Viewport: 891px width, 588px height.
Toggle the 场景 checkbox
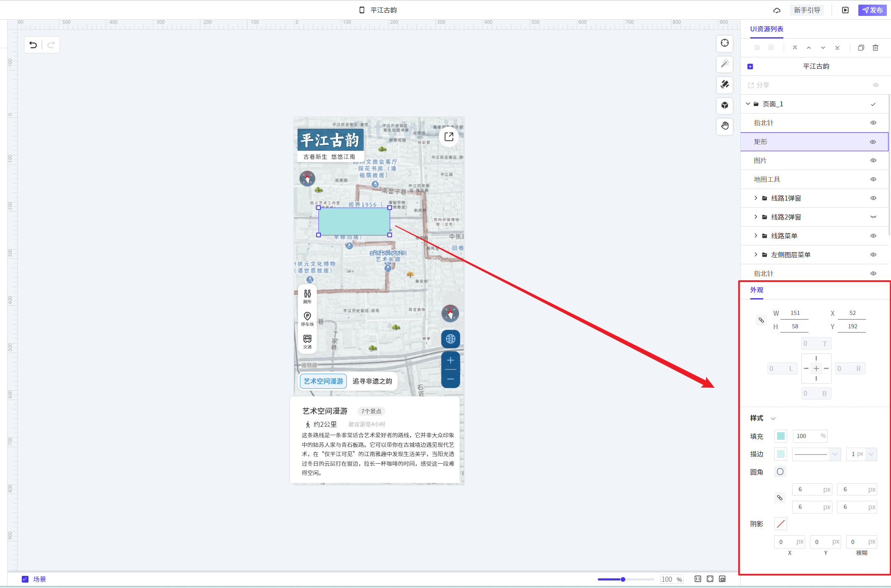25,579
